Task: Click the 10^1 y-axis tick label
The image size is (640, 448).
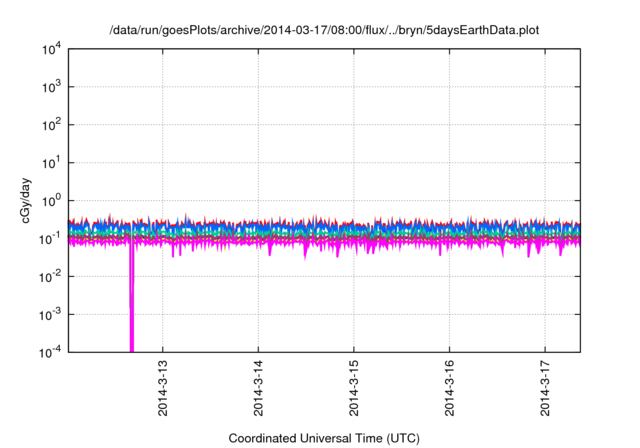Action: click(x=52, y=163)
